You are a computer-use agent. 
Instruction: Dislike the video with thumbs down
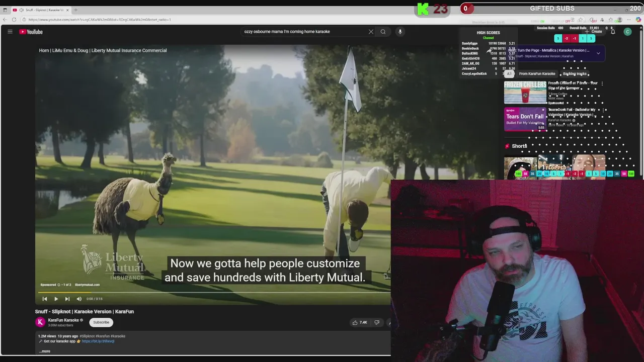pos(377,322)
